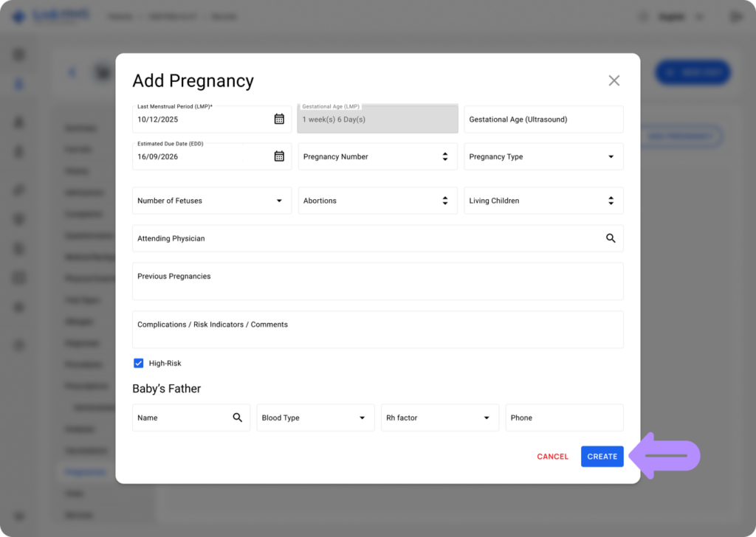Click the search icon in the top bar

point(642,16)
